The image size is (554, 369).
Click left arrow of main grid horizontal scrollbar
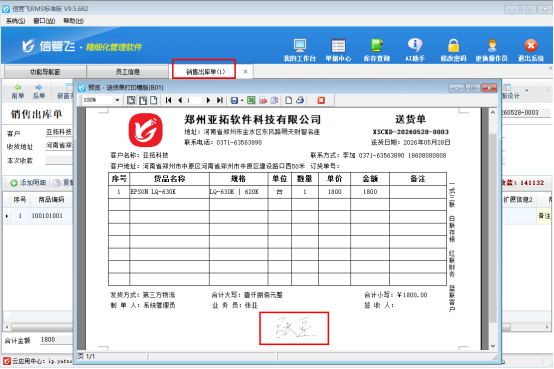coord(7,327)
